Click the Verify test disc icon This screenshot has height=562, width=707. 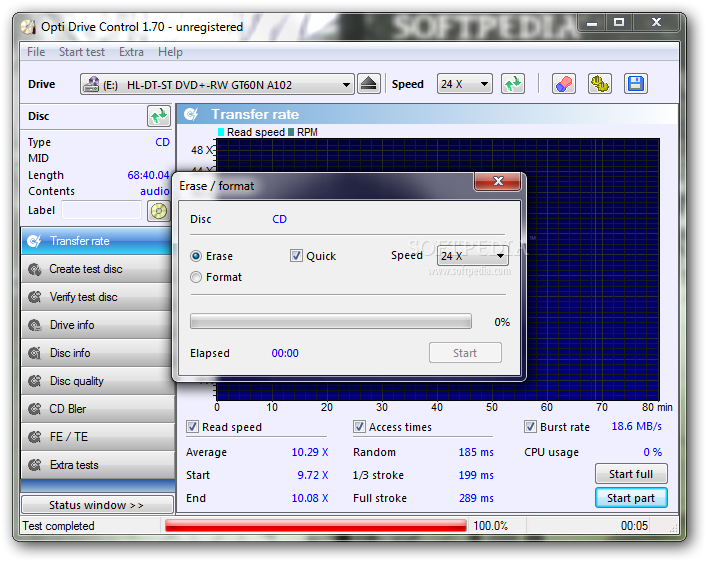click(35, 297)
